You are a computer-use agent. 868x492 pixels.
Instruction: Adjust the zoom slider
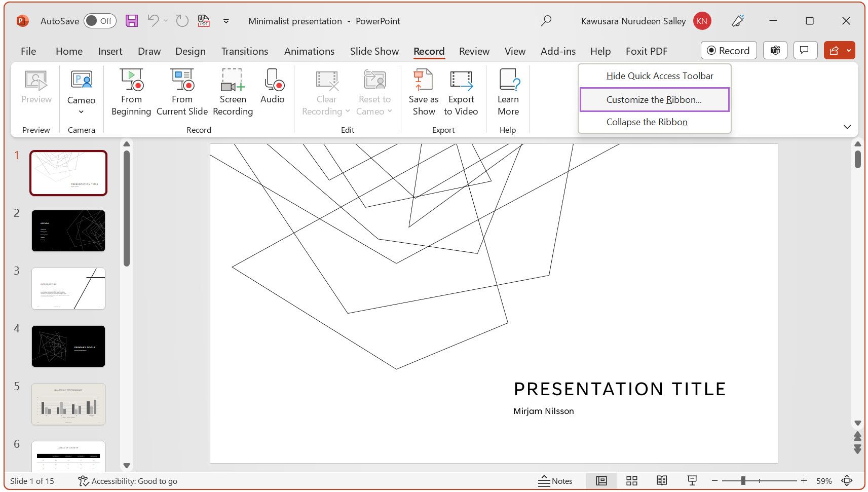[743, 480]
